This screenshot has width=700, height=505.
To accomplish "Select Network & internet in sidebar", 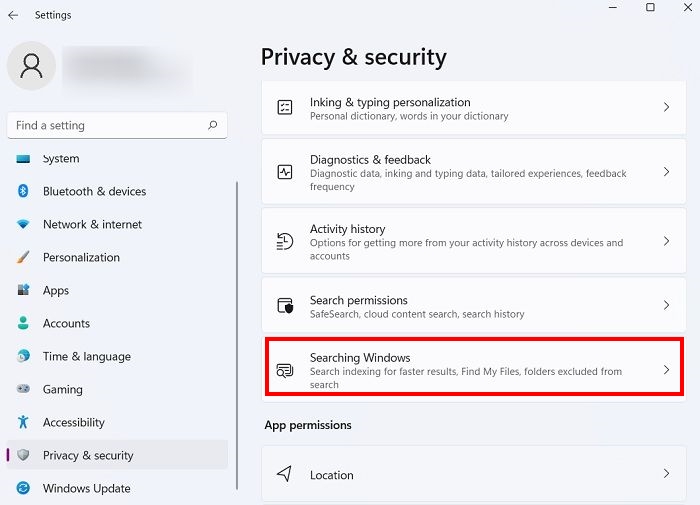I will [x=117, y=224].
